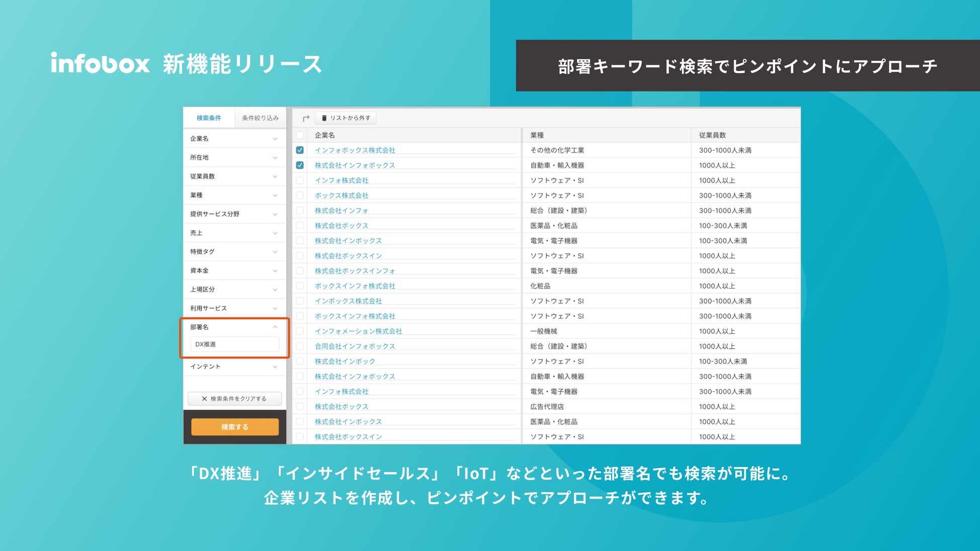Uncheck 株式会社インフォボックス second row checkbox
The image size is (980, 551).
click(300, 165)
